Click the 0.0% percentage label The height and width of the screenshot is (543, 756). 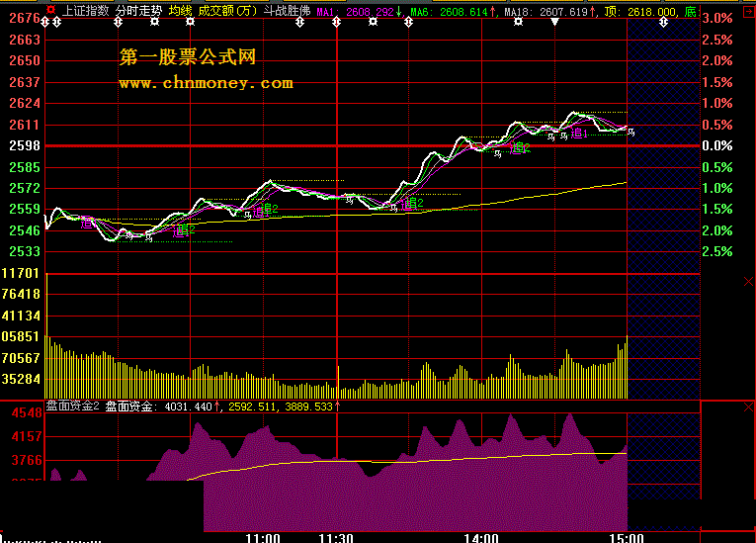716,145
